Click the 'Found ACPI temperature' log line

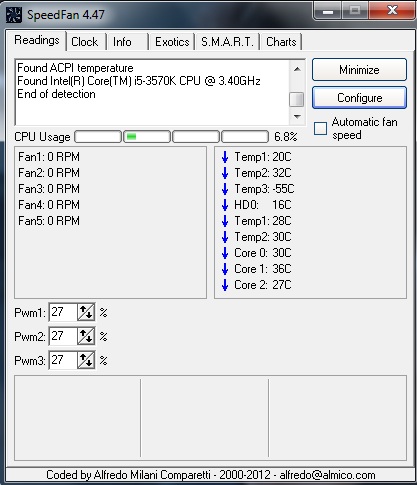[75, 68]
